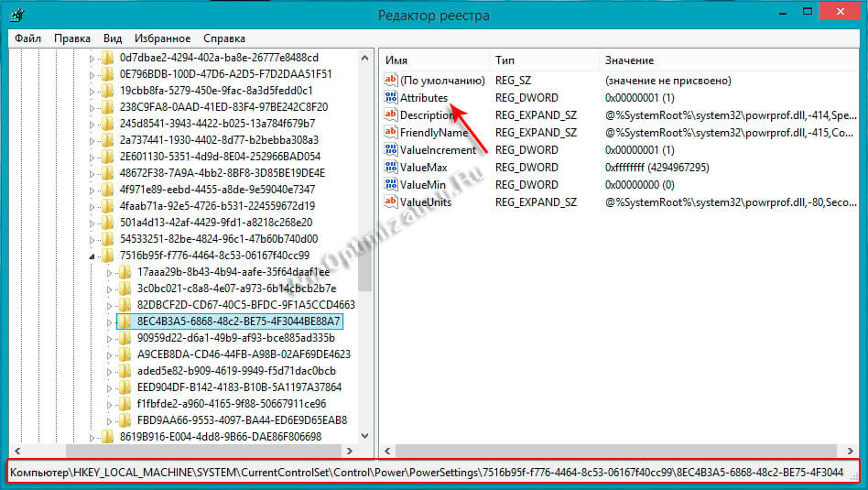This screenshot has width=868, height=490.
Task: Open the Файл menu
Action: click(27, 38)
